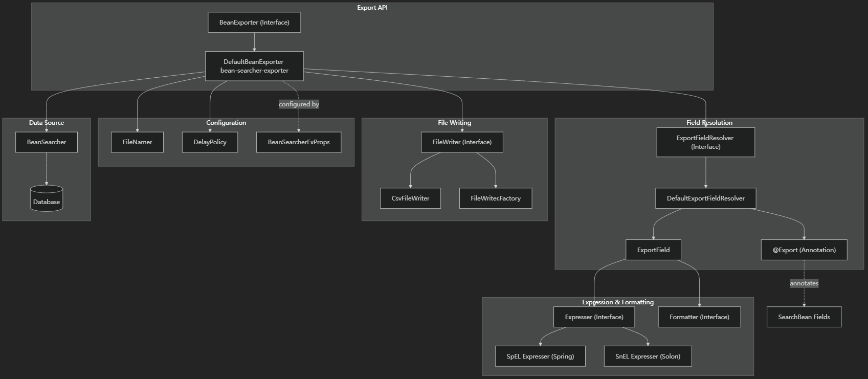This screenshot has width=868, height=379.
Task: Click the Expresser (Interface) node
Action: (594, 317)
